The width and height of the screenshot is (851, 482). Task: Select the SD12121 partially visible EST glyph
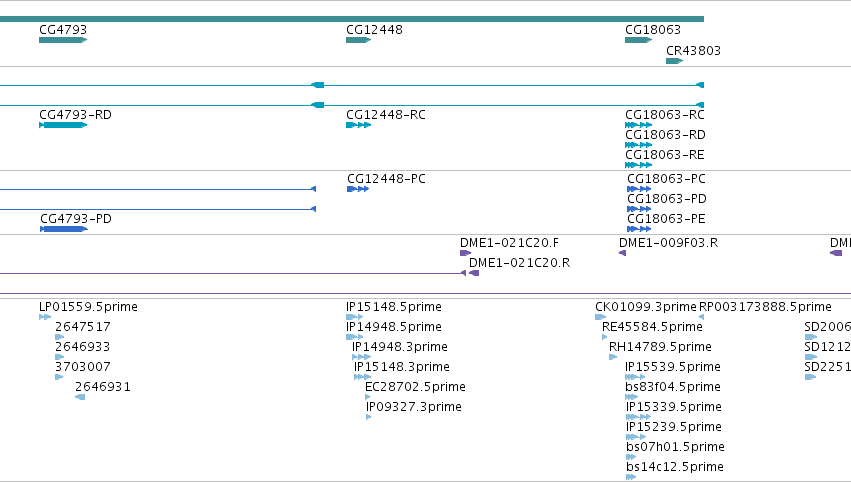click(x=811, y=357)
